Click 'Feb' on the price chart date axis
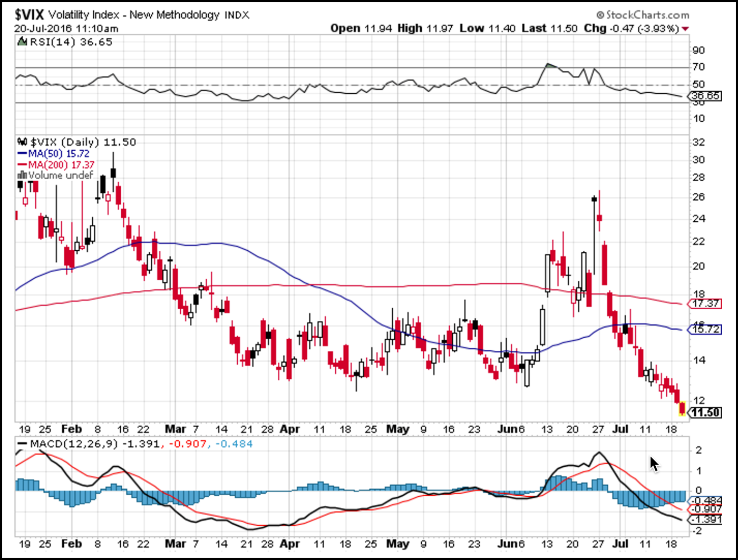 pyautogui.click(x=71, y=429)
